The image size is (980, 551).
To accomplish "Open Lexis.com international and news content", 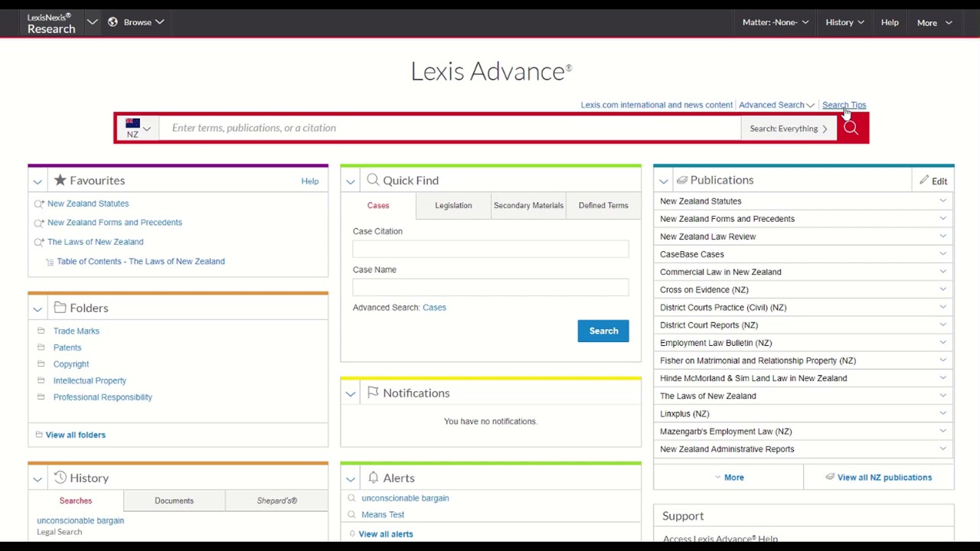I will [656, 105].
